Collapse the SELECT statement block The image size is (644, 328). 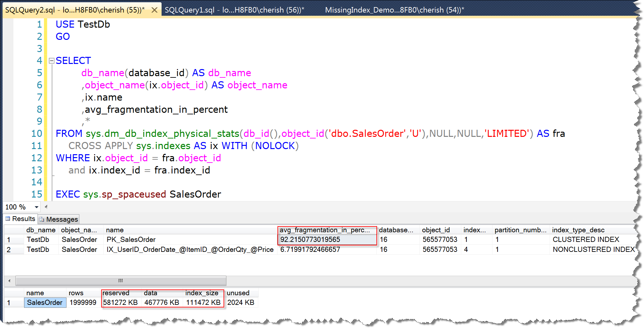pos(51,61)
